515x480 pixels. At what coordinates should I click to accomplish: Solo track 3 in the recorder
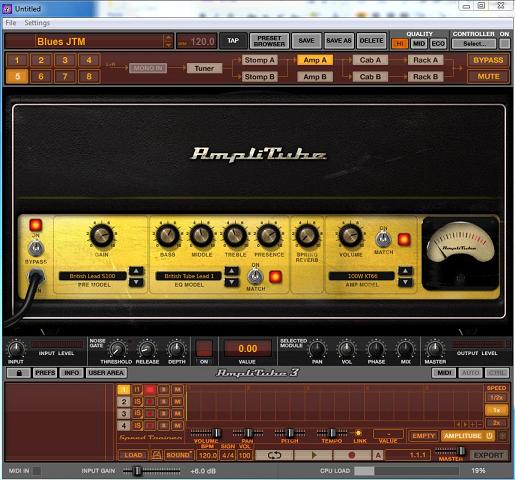tap(163, 414)
